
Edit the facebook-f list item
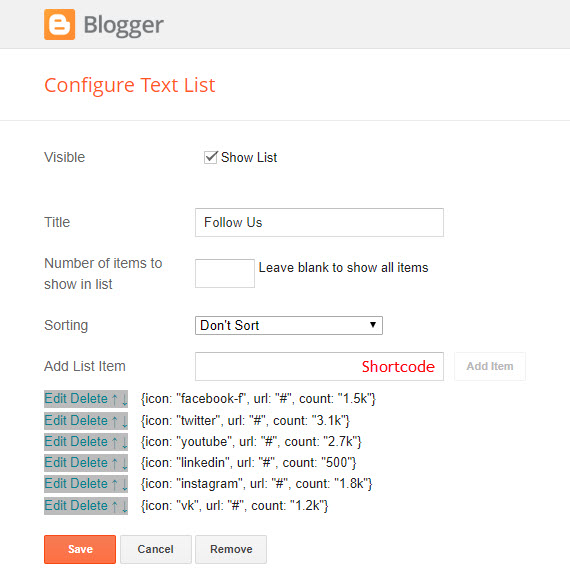(x=55, y=398)
